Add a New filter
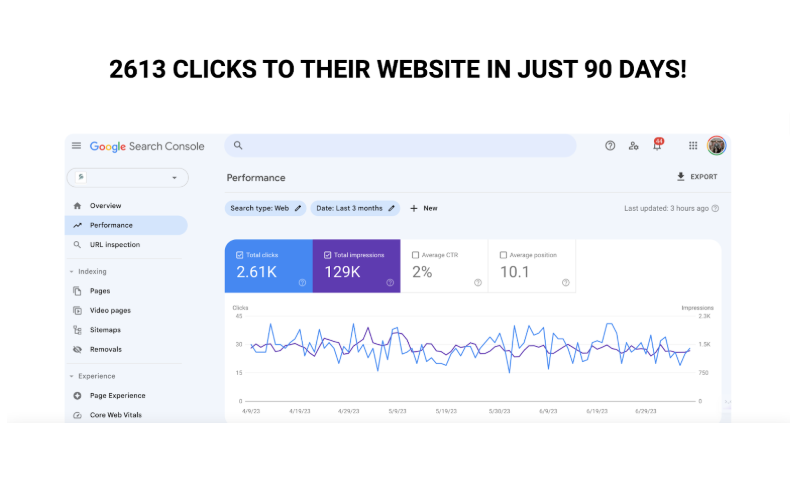 coord(423,208)
